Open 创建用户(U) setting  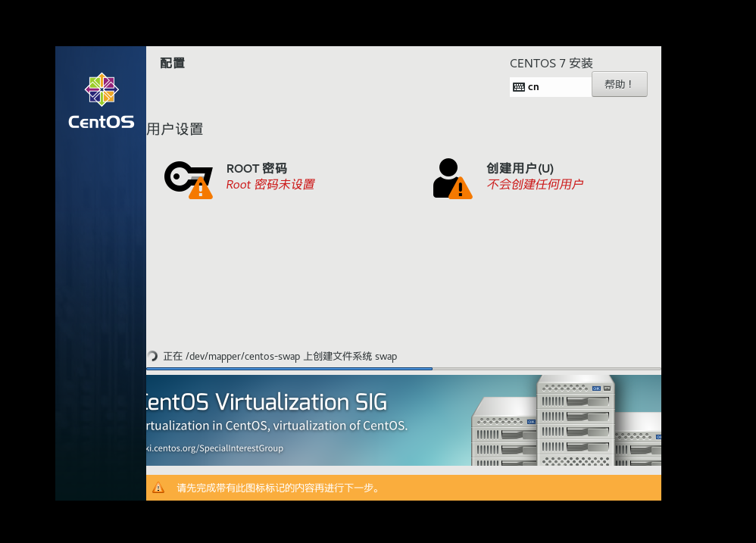click(x=520, y=168)
